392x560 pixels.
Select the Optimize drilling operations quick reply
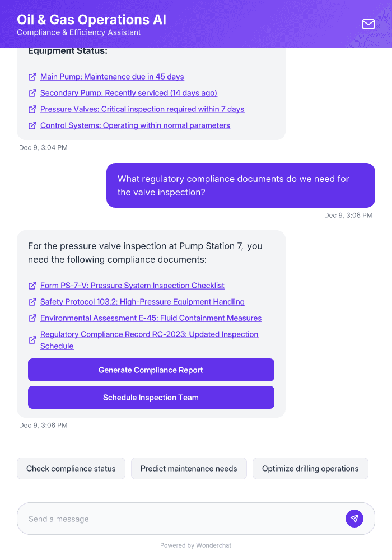click(310, 468)
